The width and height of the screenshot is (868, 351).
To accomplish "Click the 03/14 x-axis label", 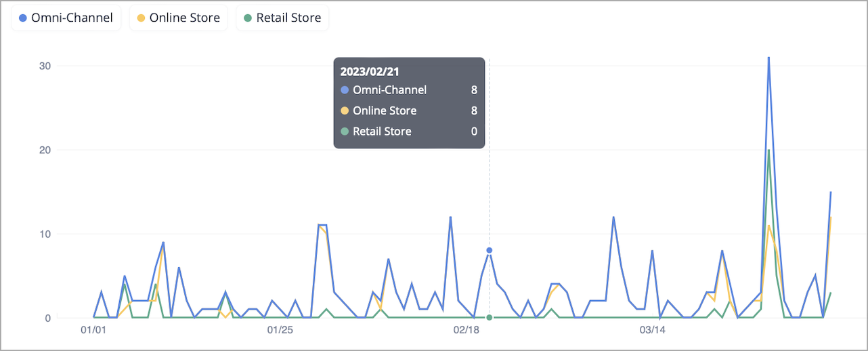I will click(652, 331).
